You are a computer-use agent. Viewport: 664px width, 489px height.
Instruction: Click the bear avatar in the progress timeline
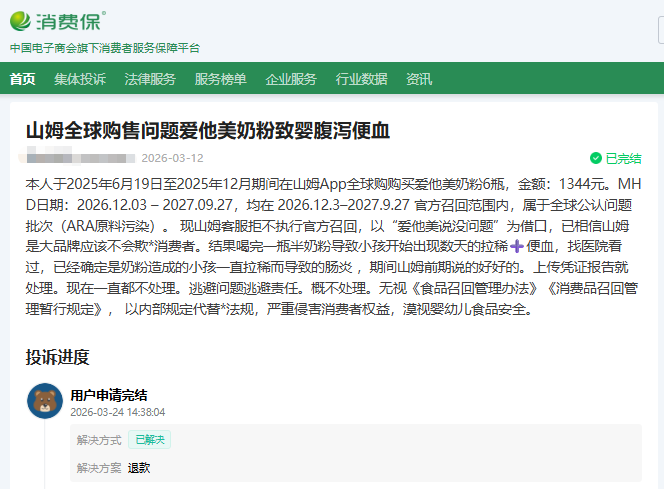click(44, 401)
